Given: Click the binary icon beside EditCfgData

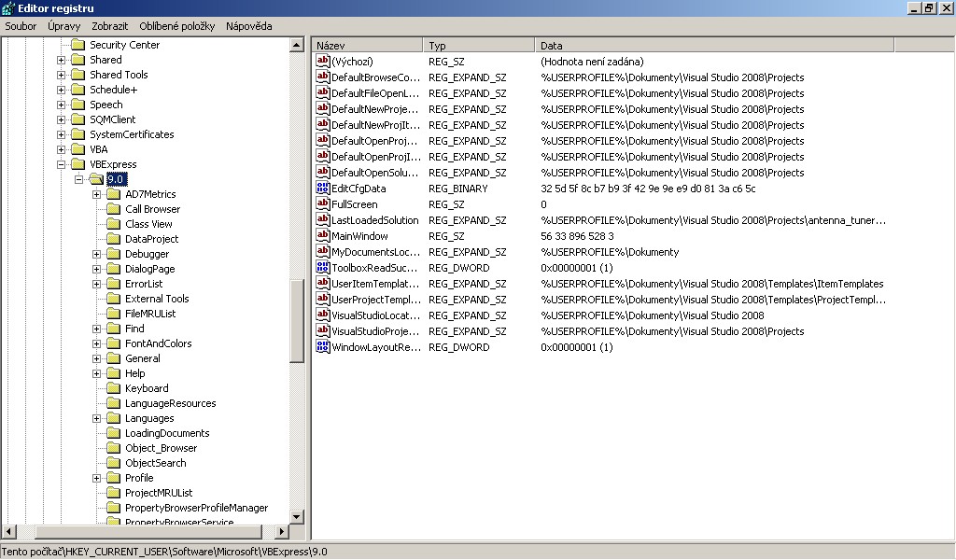Looking at the screenshot, I should 324,189.
